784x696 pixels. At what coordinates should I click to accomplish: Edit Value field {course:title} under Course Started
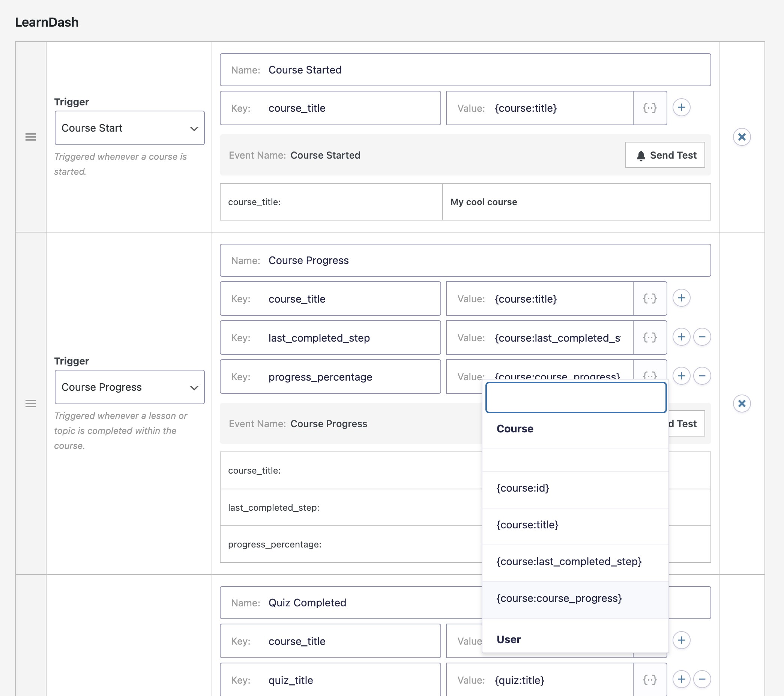point(540,108)
